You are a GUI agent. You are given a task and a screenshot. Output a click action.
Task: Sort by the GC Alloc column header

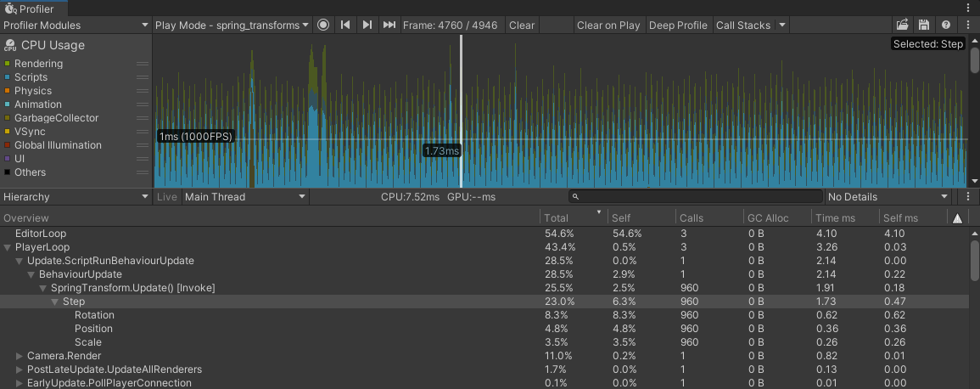point(777,217)
